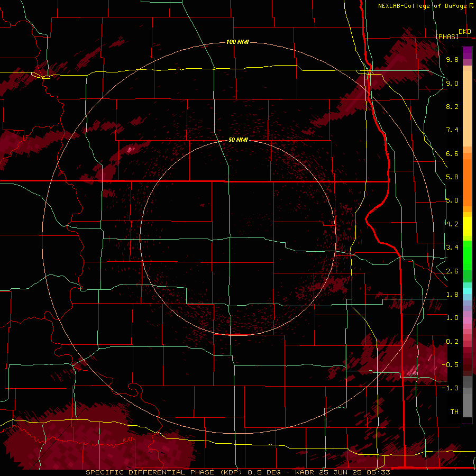Screen dimensions: 476x476
Task: Select the 50 NMI range ring label
Action: coord(238,140)
